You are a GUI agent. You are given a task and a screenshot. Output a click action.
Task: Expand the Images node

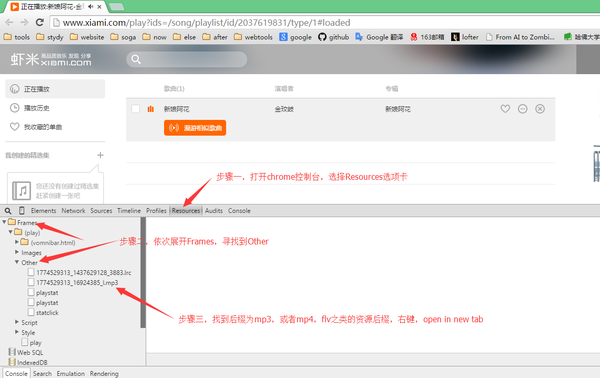[17, 252]
